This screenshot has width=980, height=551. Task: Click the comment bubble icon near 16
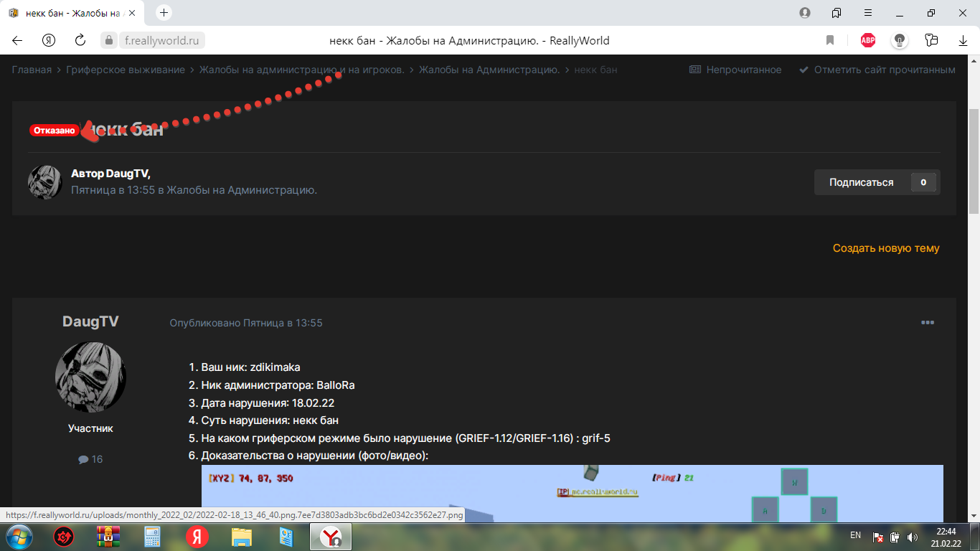click(x=83, y=459)
